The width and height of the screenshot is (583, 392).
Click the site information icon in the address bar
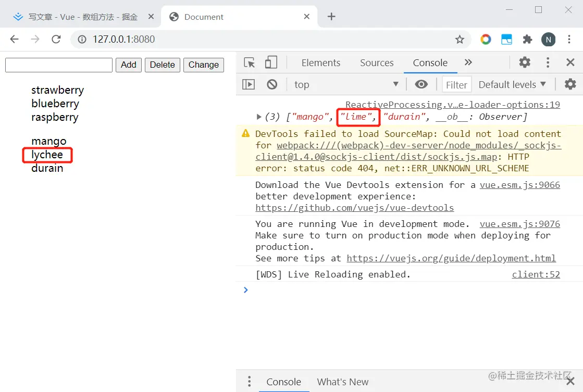tap(82, 39)
